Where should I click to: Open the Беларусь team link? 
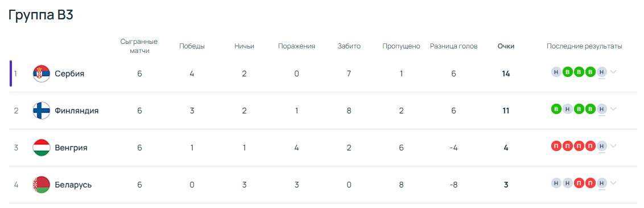(x=73, y=185)
